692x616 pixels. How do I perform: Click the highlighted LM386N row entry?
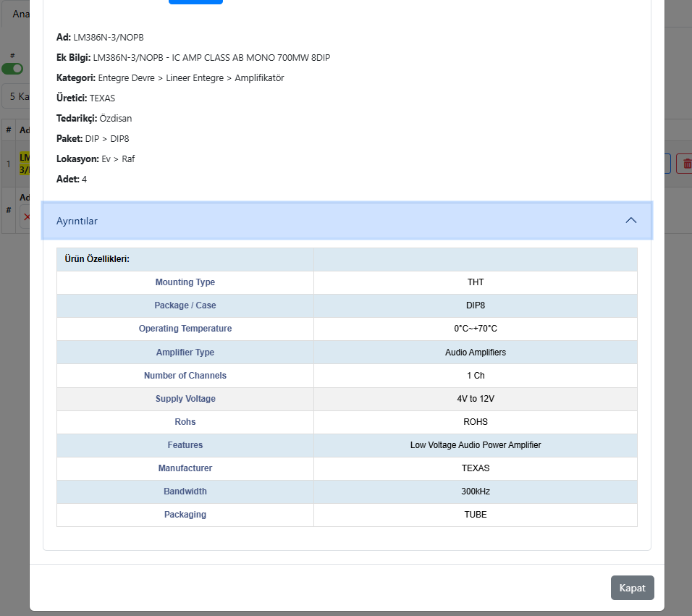[x=24, y=164]
